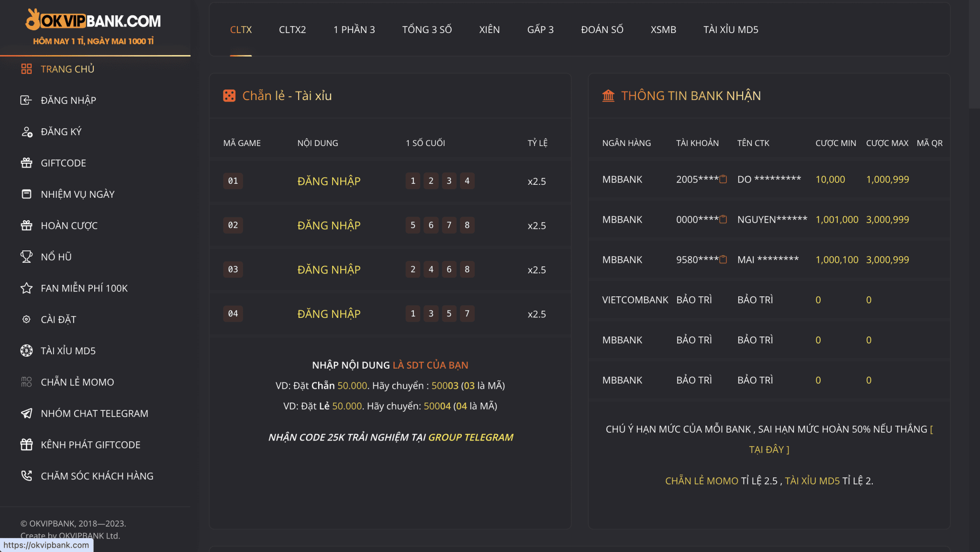Click the NHIỆM VỤ NGÀY calendar icon
Screen dimensions: 980x552
26,194
